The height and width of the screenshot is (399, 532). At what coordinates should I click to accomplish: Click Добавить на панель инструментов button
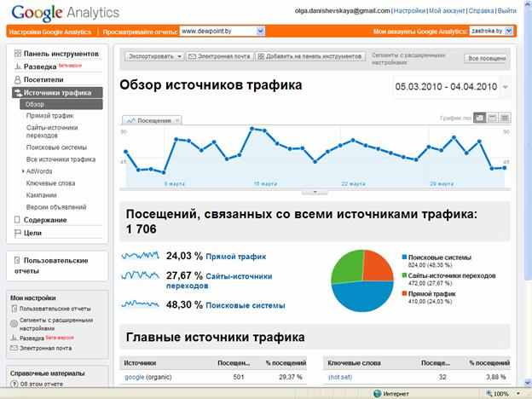coord(310,56)
